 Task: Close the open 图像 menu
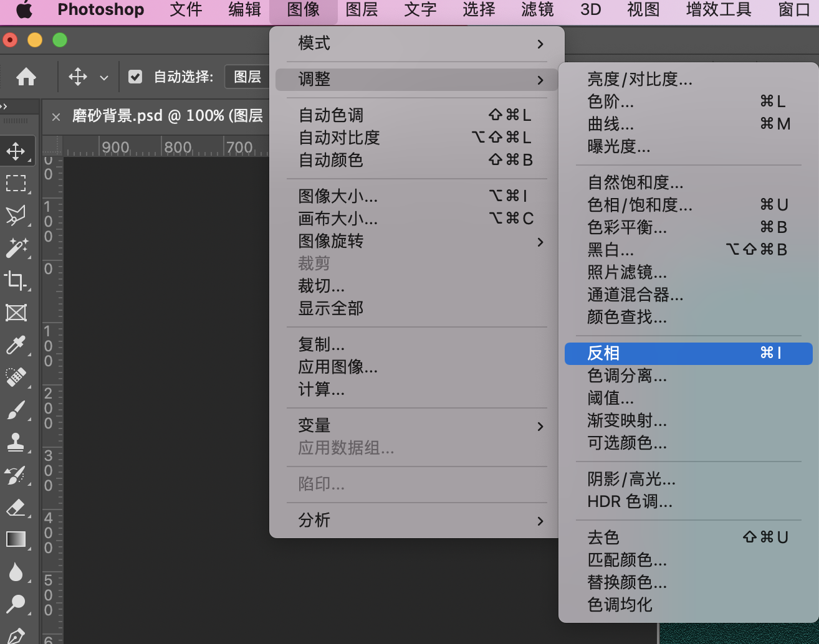(304, 10)
